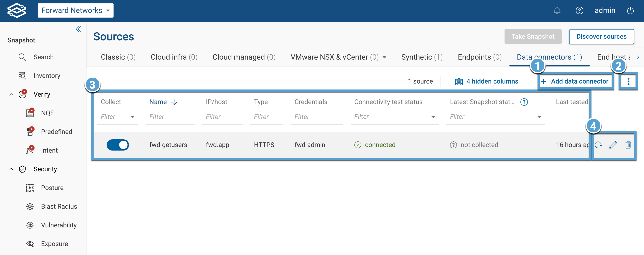Expand the VMware NSX & vCenter tab dropdown
The image size is (644, 255).
point(384,57)
